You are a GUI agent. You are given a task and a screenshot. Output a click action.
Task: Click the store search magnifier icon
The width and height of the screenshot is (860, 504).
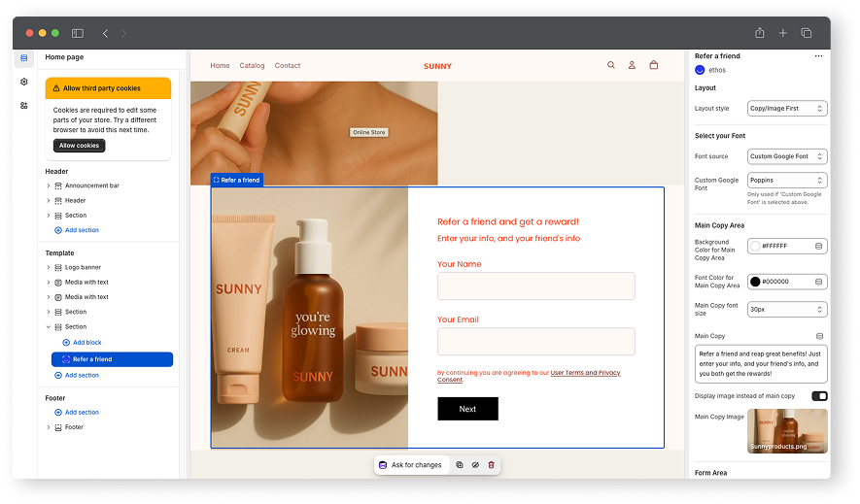pos(611,65)
